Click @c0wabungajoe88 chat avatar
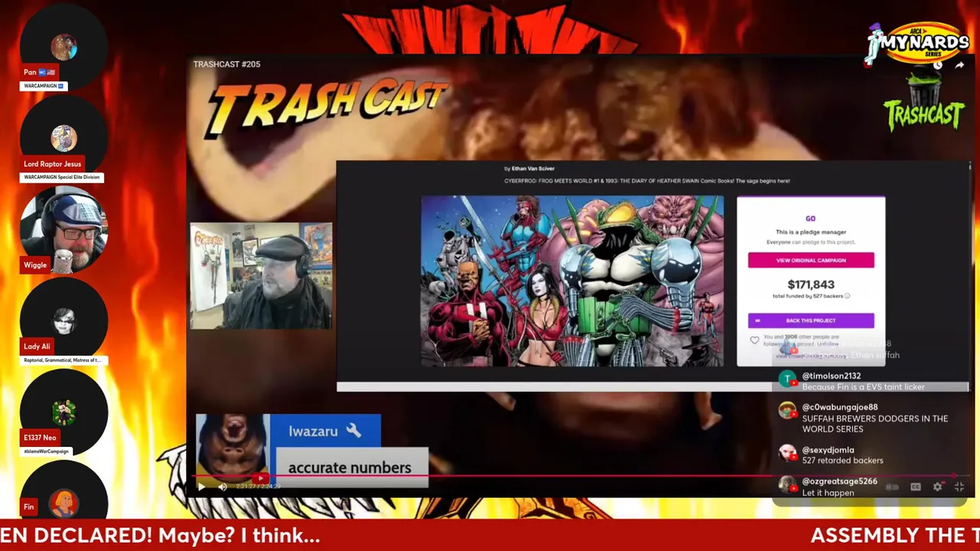This screenshot has height=551, width=980. 787,410
